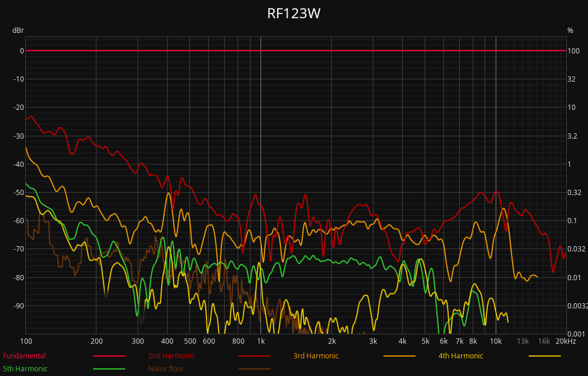Click the 100 percent axis label
Screen dimensions: 588x376
point(573,51)
